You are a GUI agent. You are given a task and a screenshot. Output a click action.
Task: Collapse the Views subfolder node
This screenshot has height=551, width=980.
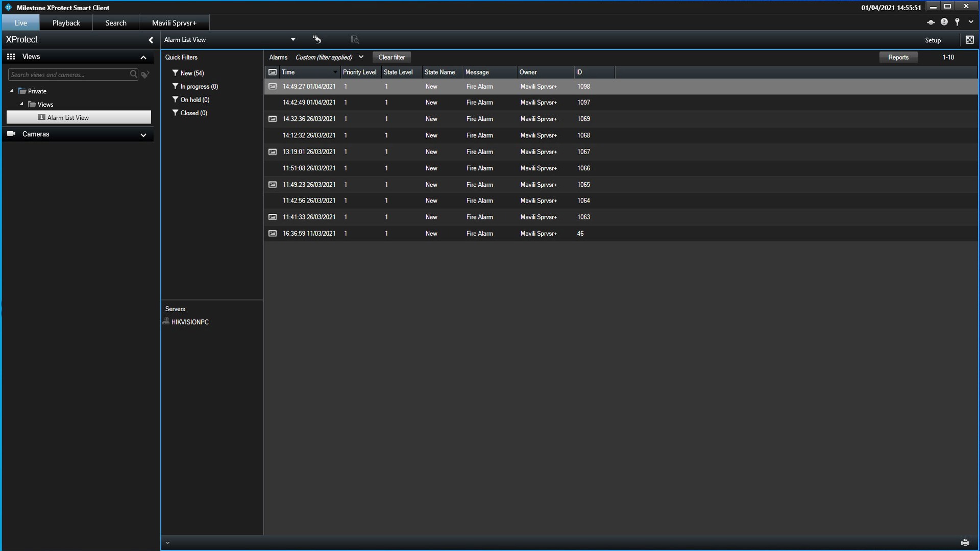[x=21, y=104]
